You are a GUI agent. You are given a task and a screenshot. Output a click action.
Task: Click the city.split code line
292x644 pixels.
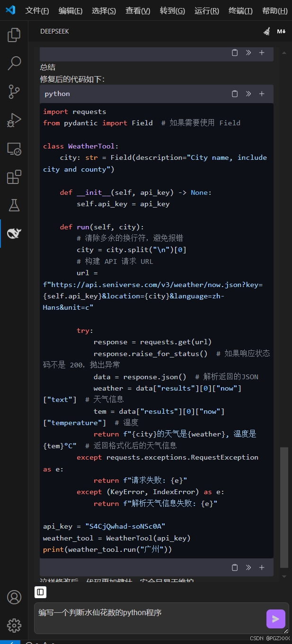pos(132,250)
